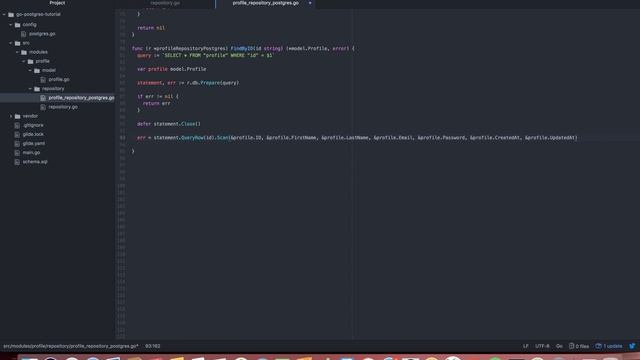Screen dimensions: 640x360
Task: Click the file icon beside postgres.go
Action: (24, 34)
